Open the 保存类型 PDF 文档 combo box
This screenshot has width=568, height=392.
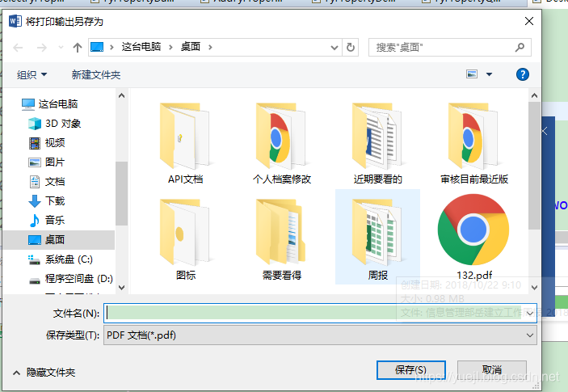click(320, 335)
